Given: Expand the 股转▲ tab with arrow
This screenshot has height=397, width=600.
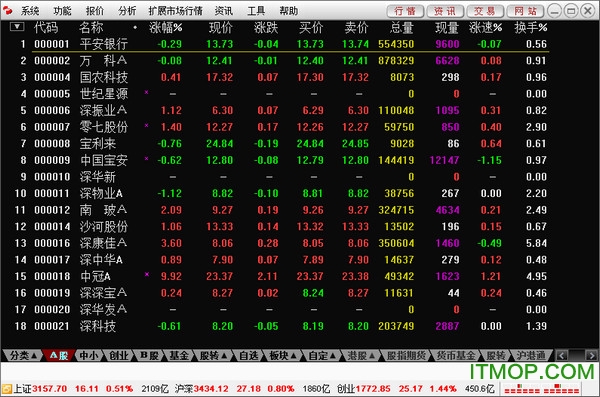Looking at the screenshot, I should (214, 356).
